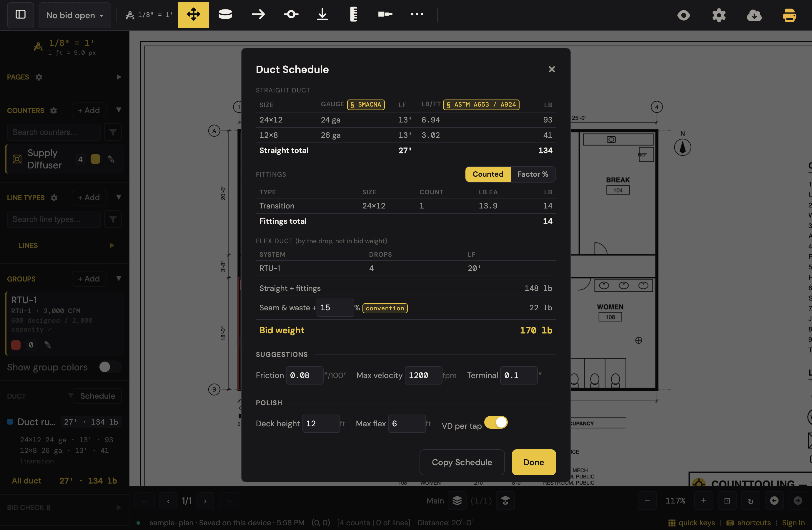Collapse the Groups section arrow

[119, 278]
